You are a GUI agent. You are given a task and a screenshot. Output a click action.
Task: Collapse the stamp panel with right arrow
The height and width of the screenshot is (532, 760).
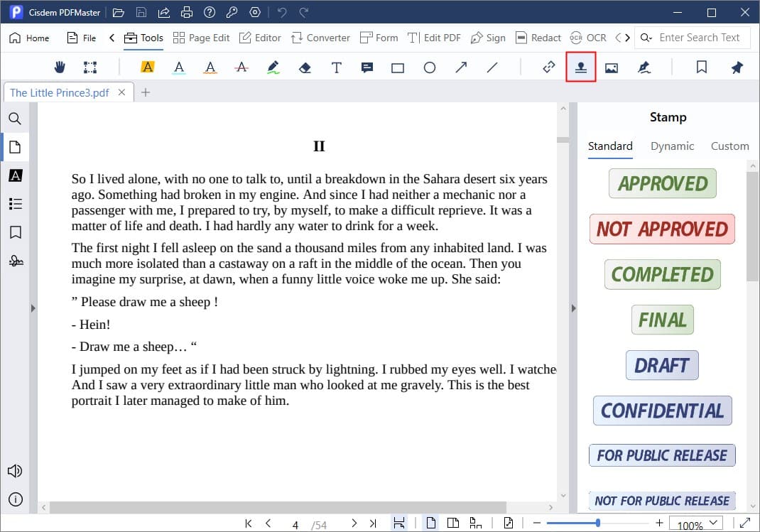(573, 308)
